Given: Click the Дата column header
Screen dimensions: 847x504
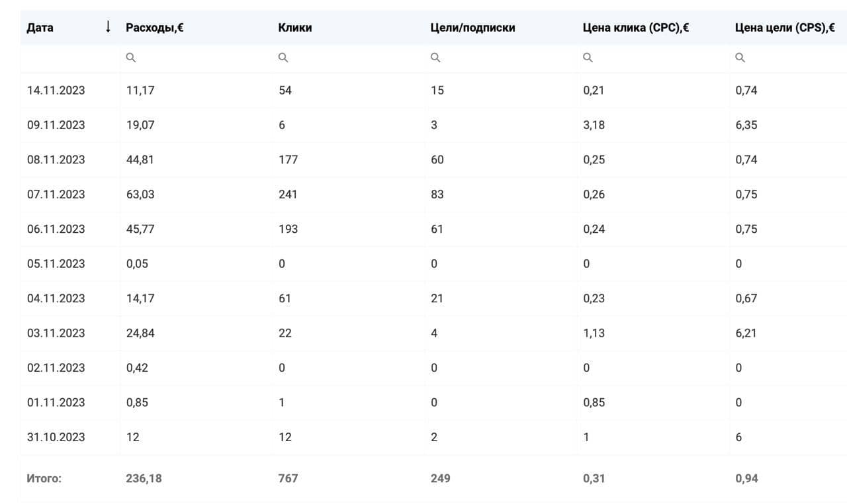Looking at the screenshot, I should tap(40, 28).
